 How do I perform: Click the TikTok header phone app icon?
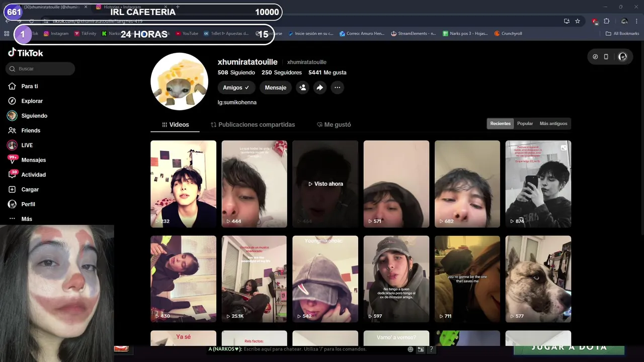point(606,57)
